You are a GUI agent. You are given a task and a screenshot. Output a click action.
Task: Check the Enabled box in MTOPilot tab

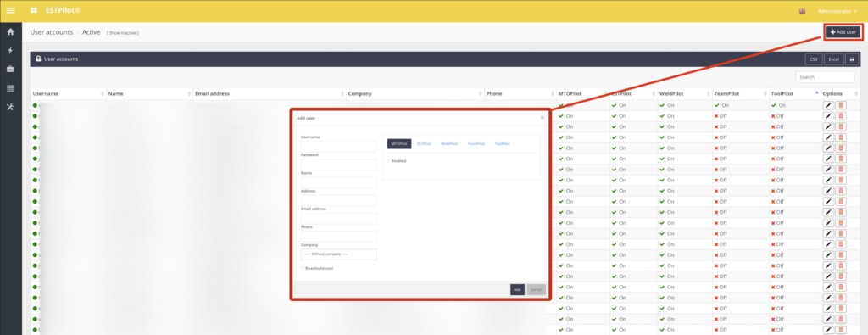pos(389,161)
